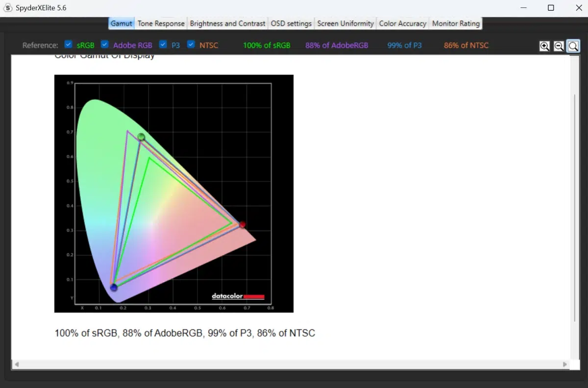
Task: Click the color gamut chart image
Action: (174, 194)
